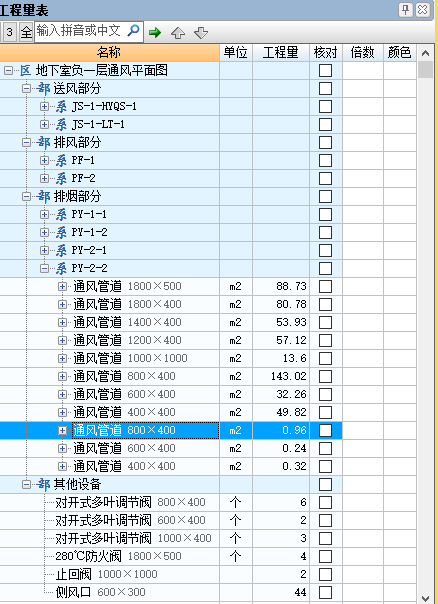Check the 核对 box for 通风管道 1800×500
Screen dimensions: 438x604
pyautogui.click(x=326, y=286)
